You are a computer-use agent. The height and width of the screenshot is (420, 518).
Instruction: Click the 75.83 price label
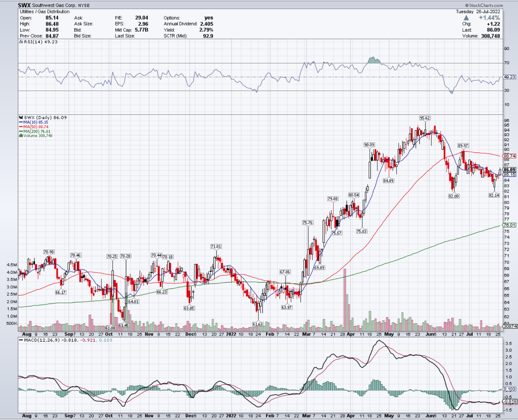coord(361,231)
